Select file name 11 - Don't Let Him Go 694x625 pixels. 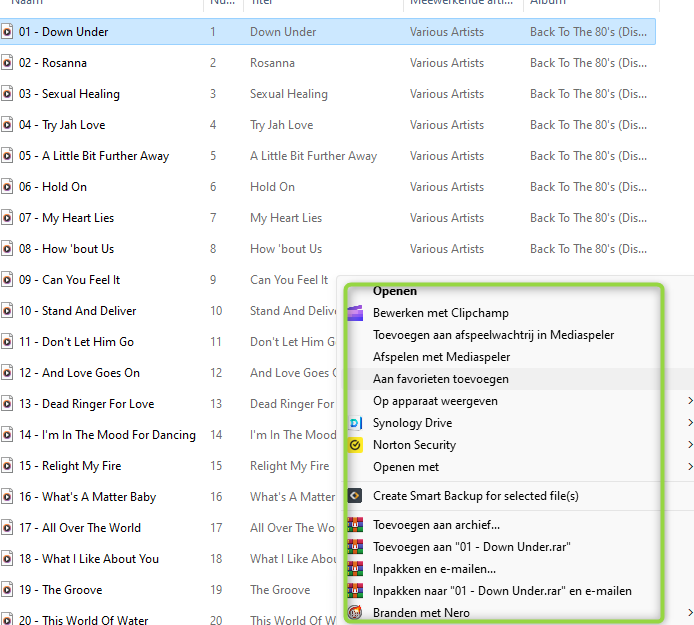click(x=76, y=342)
